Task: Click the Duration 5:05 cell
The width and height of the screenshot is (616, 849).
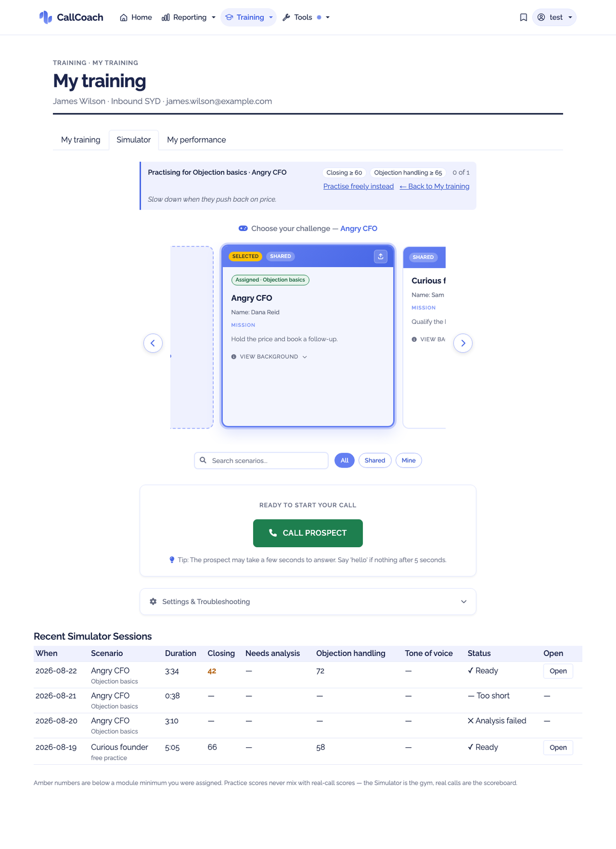Action: point(172,747)
